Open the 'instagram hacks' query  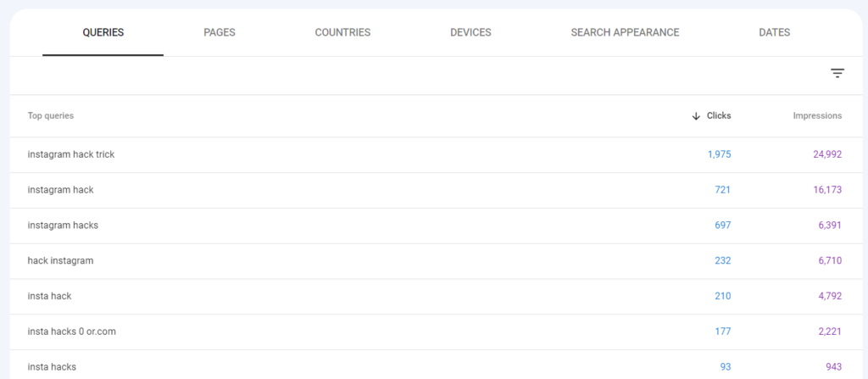[x=63, y=226]
